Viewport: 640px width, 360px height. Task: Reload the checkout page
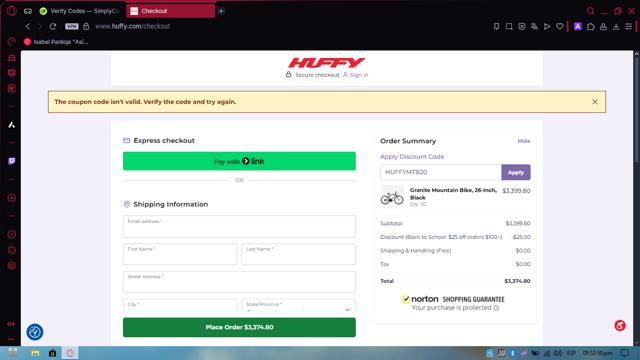pyautogui.click(x=53, y=26)
